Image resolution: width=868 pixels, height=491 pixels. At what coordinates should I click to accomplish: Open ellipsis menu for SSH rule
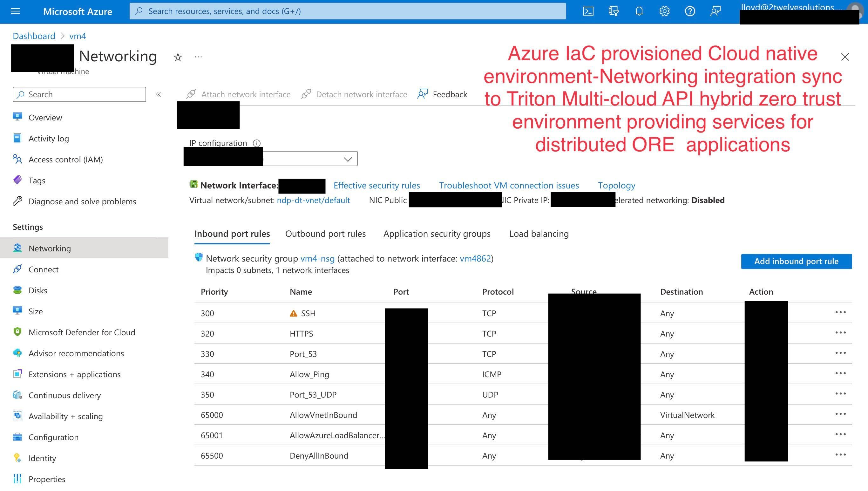coord(840,312)
